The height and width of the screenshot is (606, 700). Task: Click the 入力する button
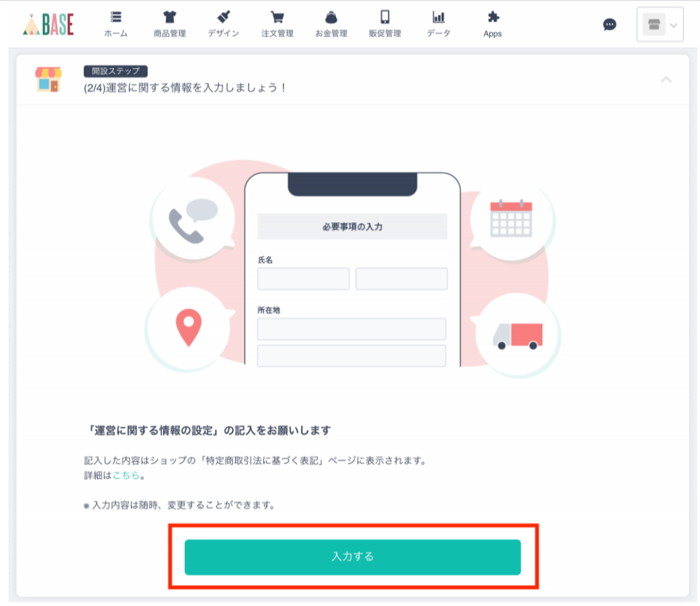pos(353,557)
